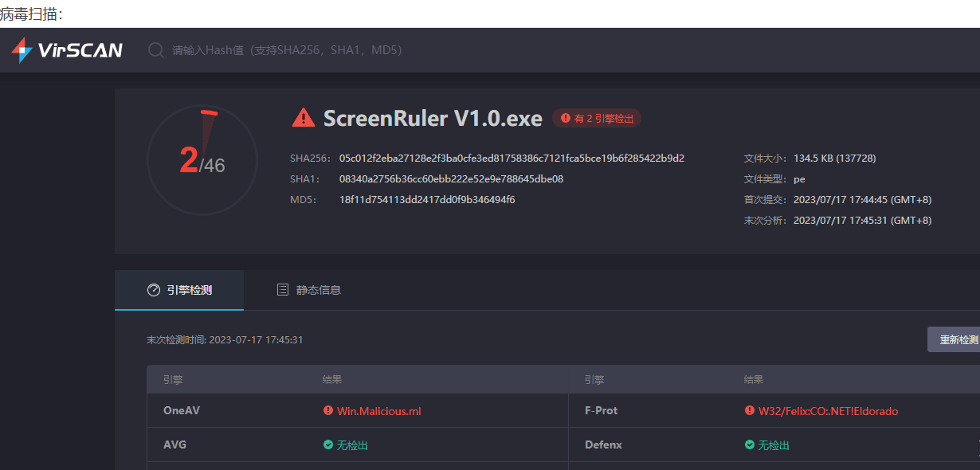Click the alert icon in the detection badge
980x470 pixels.
[x=566, y=118]
